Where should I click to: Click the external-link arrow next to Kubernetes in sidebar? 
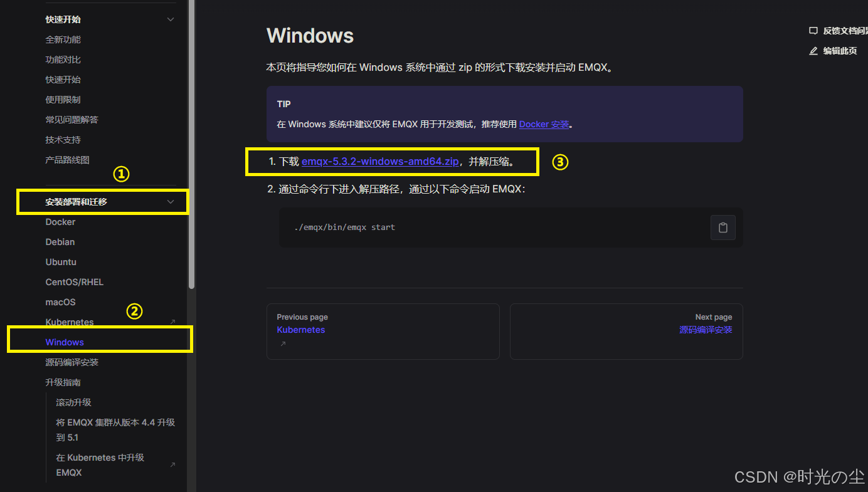(x=172, y=322)
